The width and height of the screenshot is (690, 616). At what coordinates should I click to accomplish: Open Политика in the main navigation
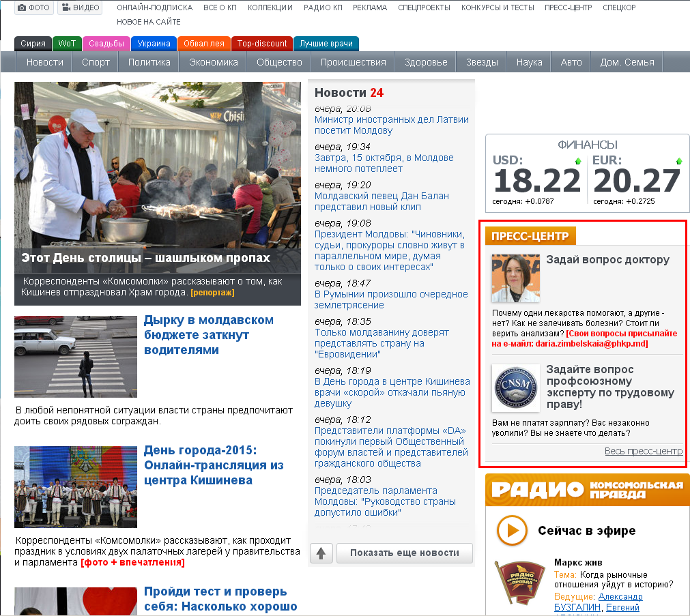point(149,62)
